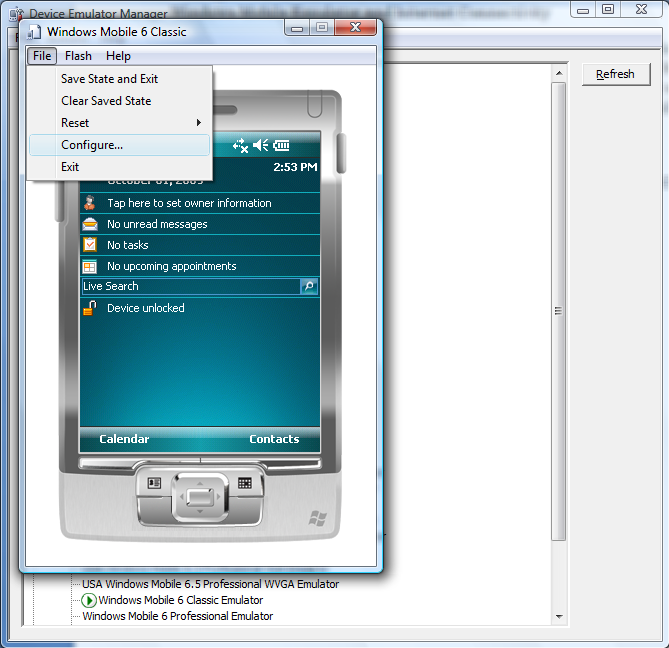Screen dimensions: 669x648
Task: Tap the Calendar soft key
Action: tap(124, 439)
